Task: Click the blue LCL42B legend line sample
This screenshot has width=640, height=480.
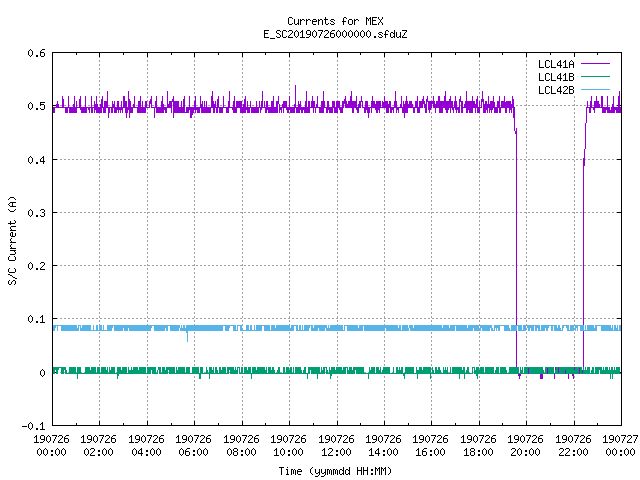Action: (595, 89)
